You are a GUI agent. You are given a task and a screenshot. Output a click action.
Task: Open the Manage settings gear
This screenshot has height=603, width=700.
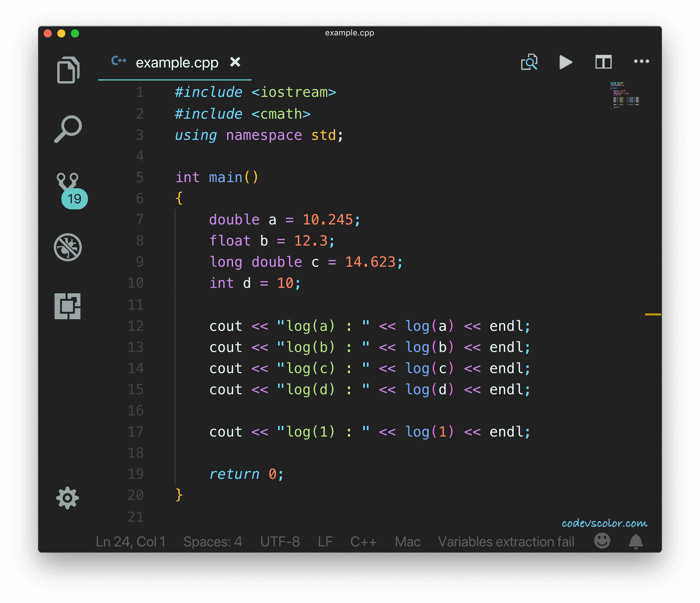tap(67, 498)
